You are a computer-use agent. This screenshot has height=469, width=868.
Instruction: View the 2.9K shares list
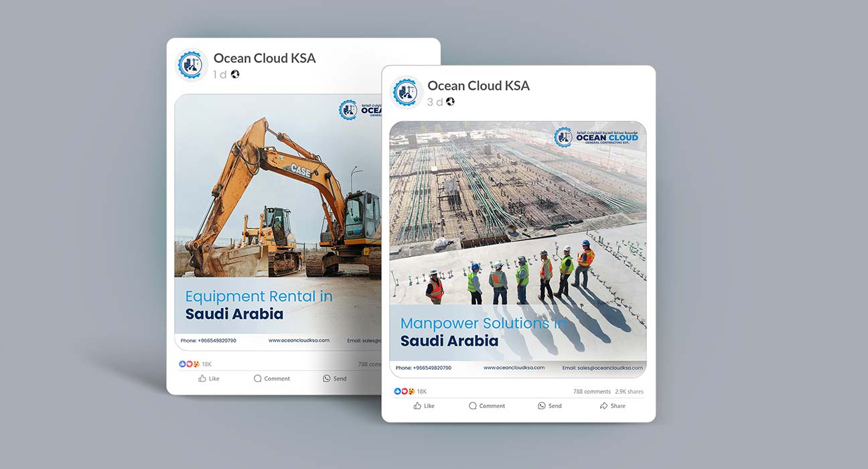tap(629, 391)
